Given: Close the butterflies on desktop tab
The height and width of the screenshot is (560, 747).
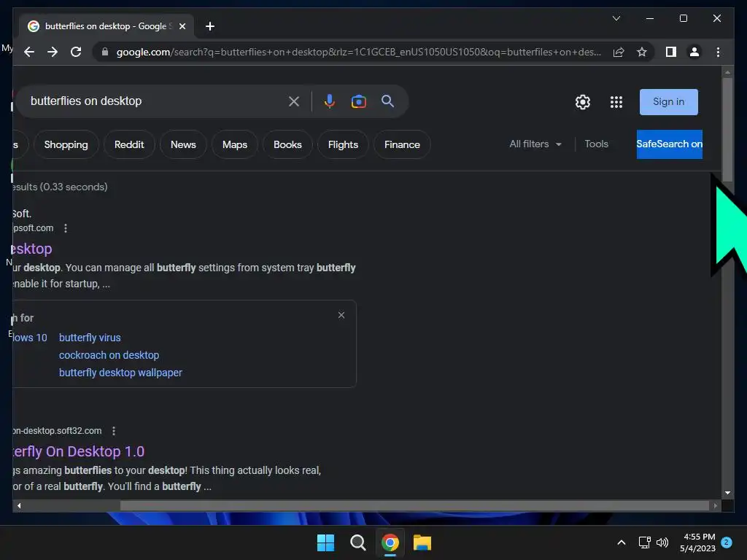Looking at the screenshot, I should point(182,26).
